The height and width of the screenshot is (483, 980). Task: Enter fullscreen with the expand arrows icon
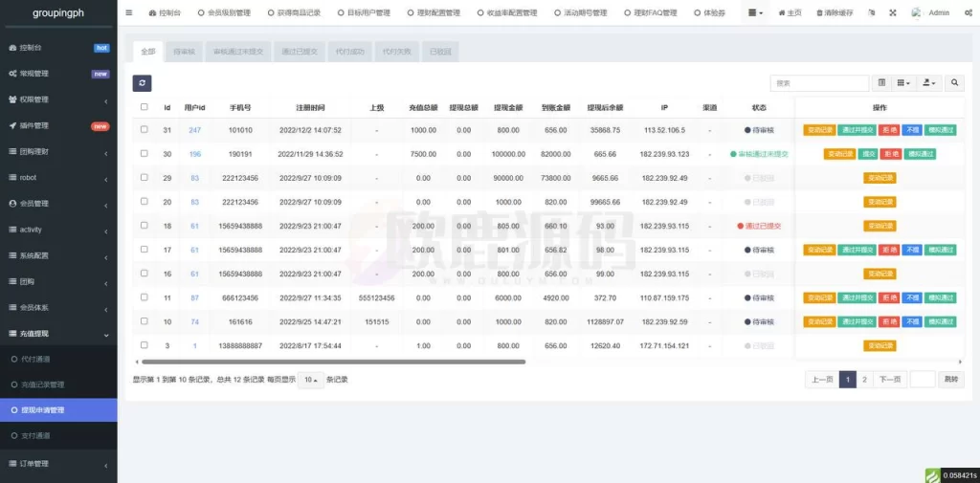[893, 12]
